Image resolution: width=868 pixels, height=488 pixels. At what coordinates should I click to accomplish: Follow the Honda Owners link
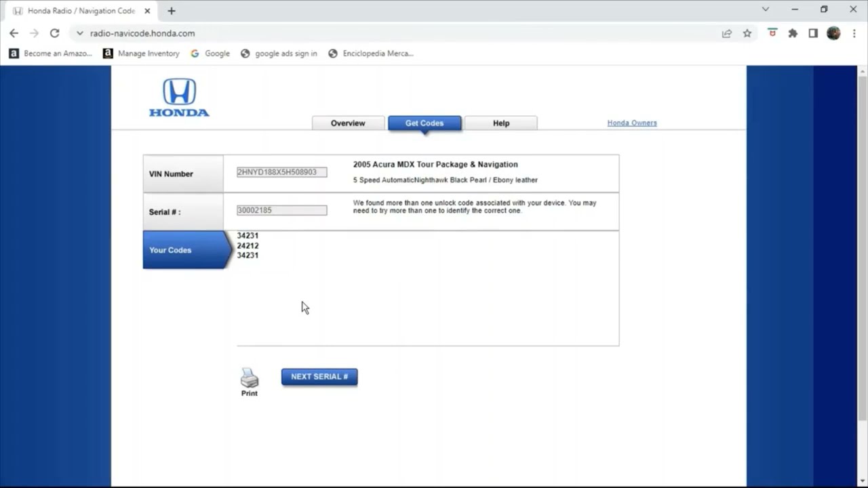(632, 123)
